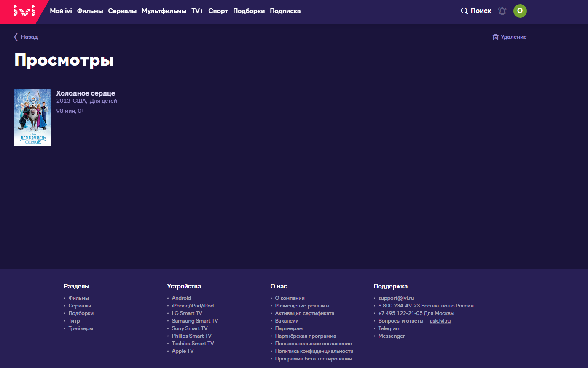Viewport: 588px width, 368px height.
Task: Open the Toshiba Smart TV link
Action: (x=193, y=344)
